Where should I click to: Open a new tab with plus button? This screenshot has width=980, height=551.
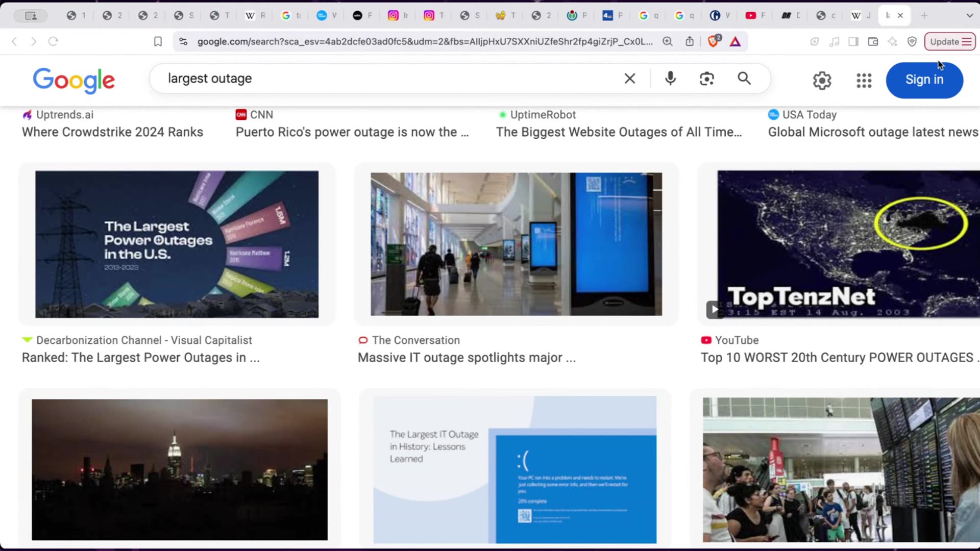(924, 16)
